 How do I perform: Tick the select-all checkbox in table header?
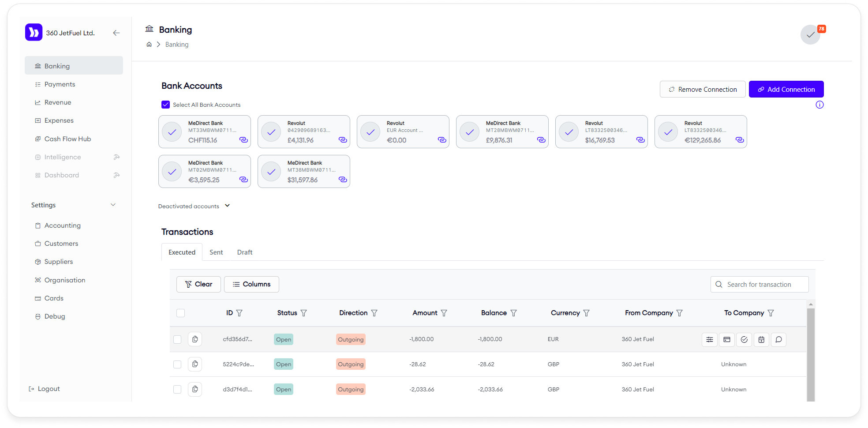click(x=180, y=313)
